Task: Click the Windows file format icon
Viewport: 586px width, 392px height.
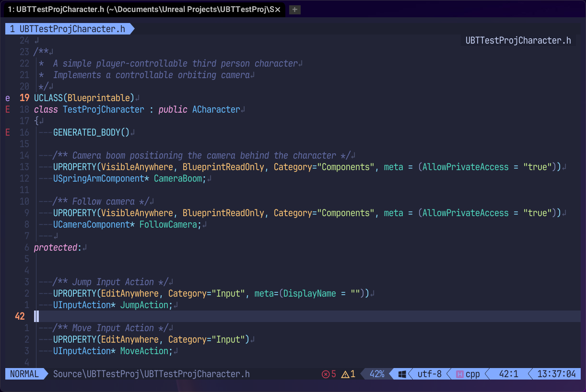Action: [402, 374]
